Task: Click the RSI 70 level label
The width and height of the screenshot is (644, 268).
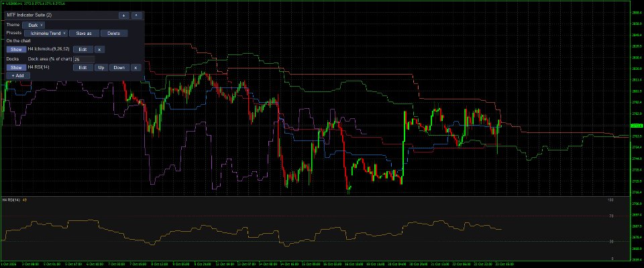Action: click(x=611, y=216)
